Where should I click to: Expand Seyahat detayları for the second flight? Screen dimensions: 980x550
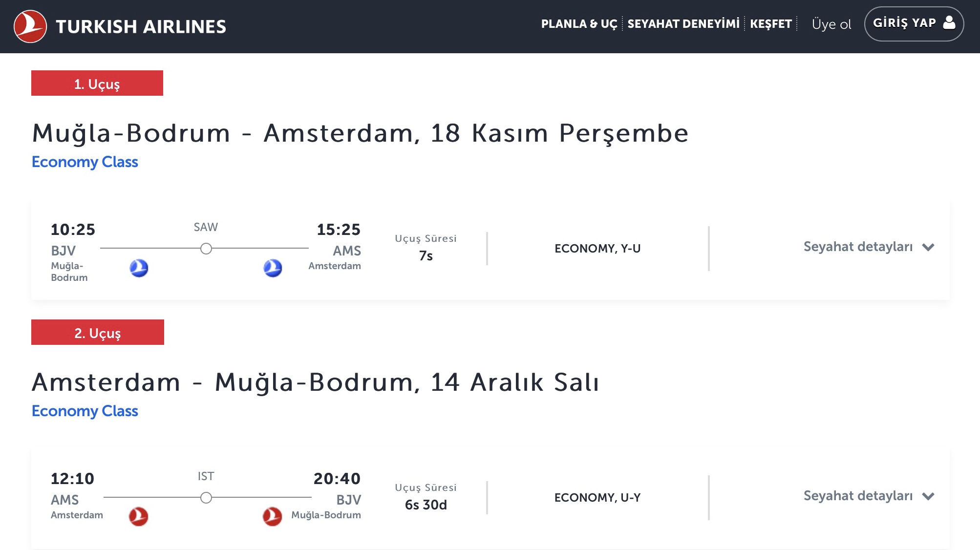click(x=869, y=496)
